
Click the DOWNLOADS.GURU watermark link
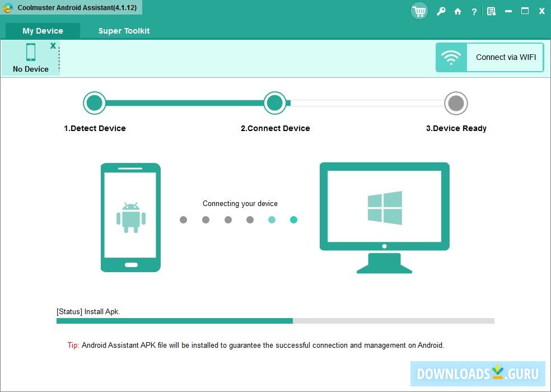click(x=477, y=374)
